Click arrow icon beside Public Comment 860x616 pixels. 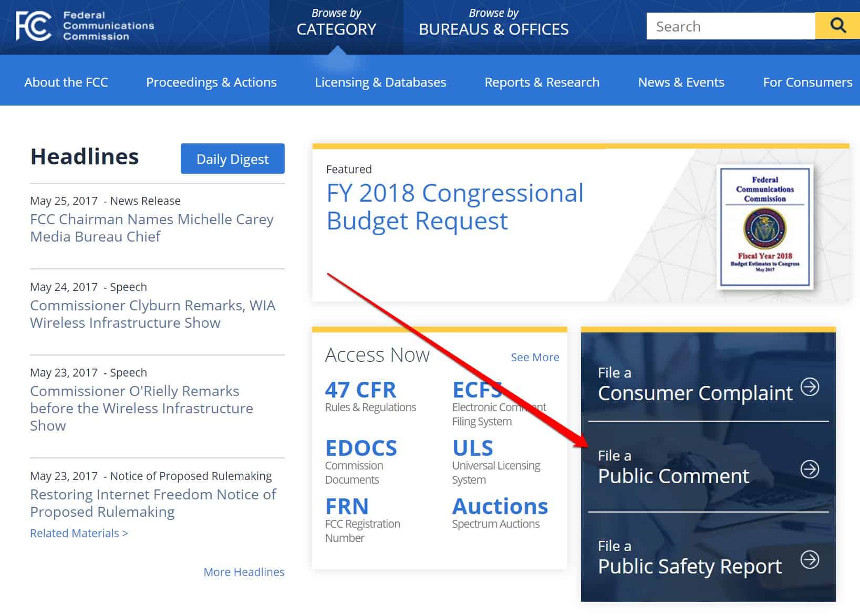click(x=810, y=469)
